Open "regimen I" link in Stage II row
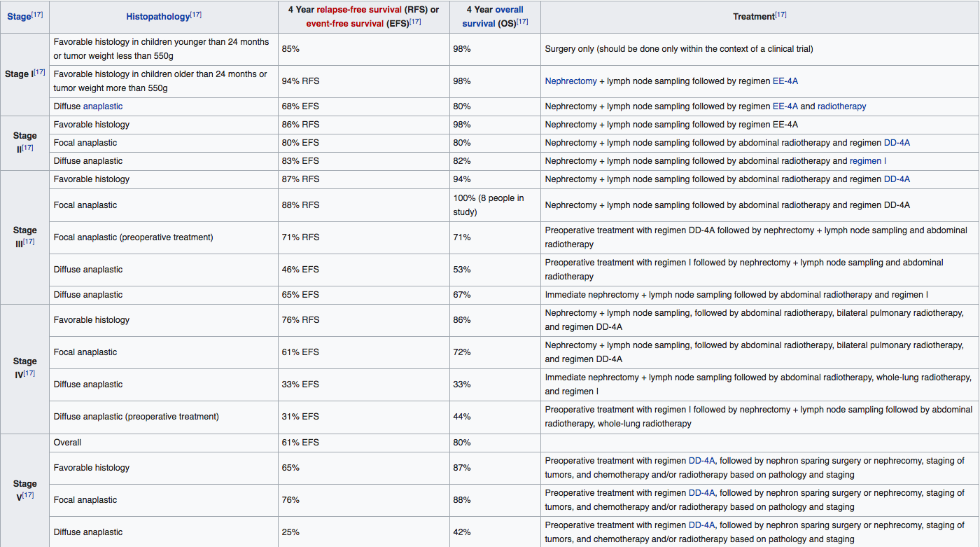This screenshot has width=980, height=547. [867, 161]
